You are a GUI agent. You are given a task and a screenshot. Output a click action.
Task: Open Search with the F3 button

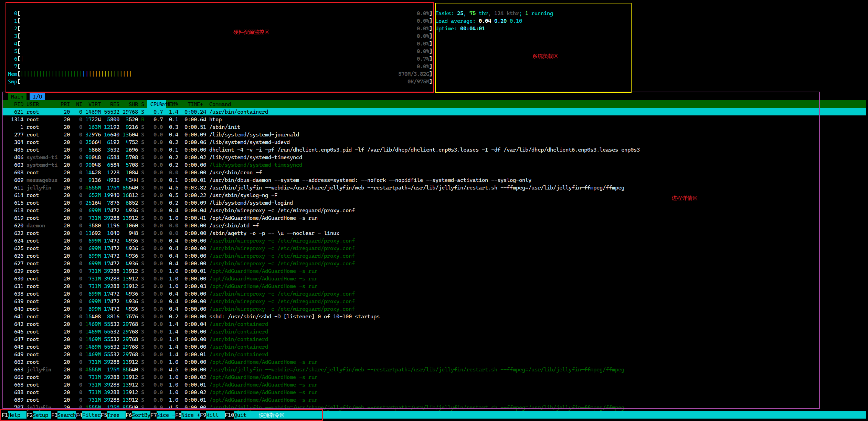(x=64, y=415)
